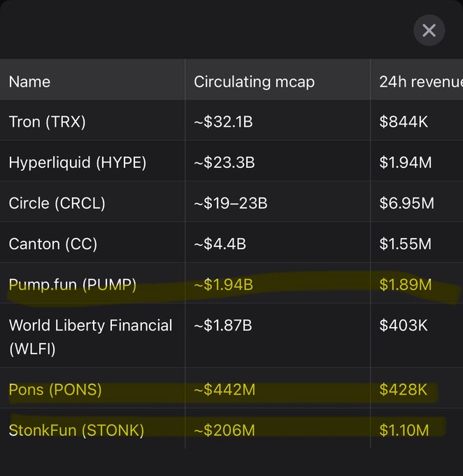
Task: Select the ~$19–23B market cap cell
Action: point(278,202)
